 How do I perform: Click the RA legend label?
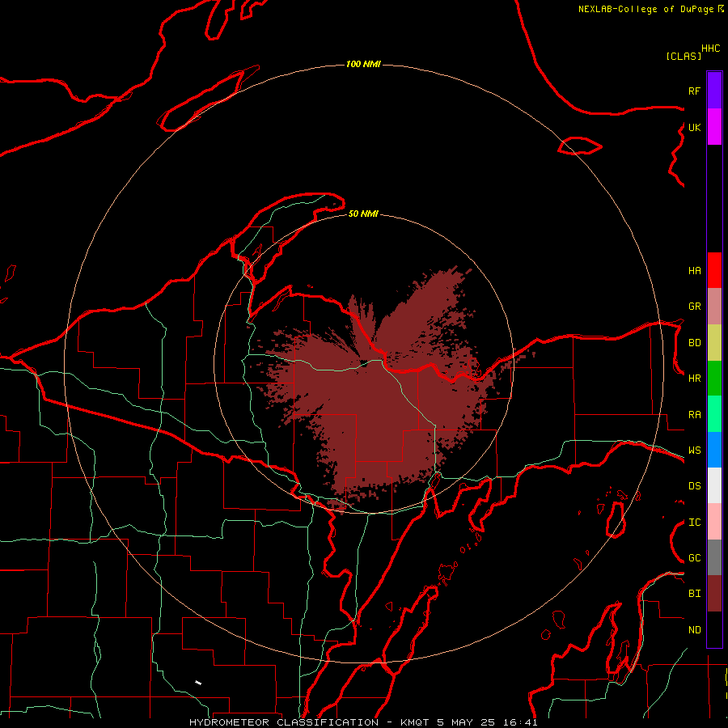694,414
